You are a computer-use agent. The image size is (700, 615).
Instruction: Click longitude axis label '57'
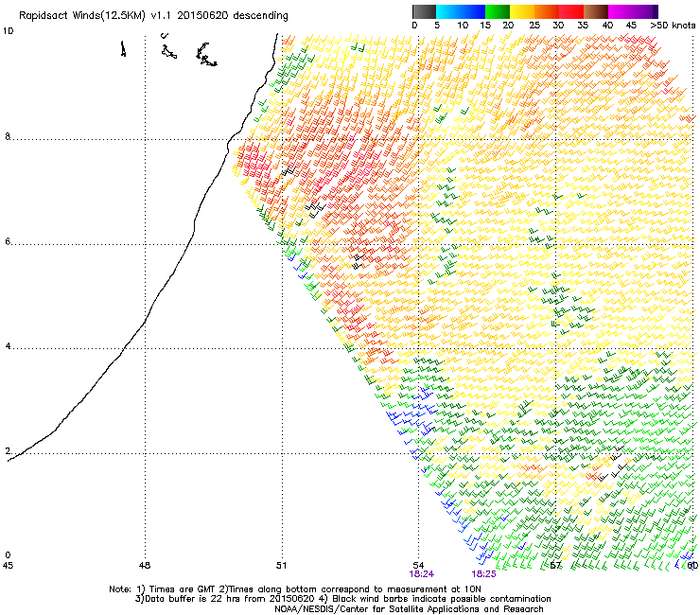click(555, 566)
